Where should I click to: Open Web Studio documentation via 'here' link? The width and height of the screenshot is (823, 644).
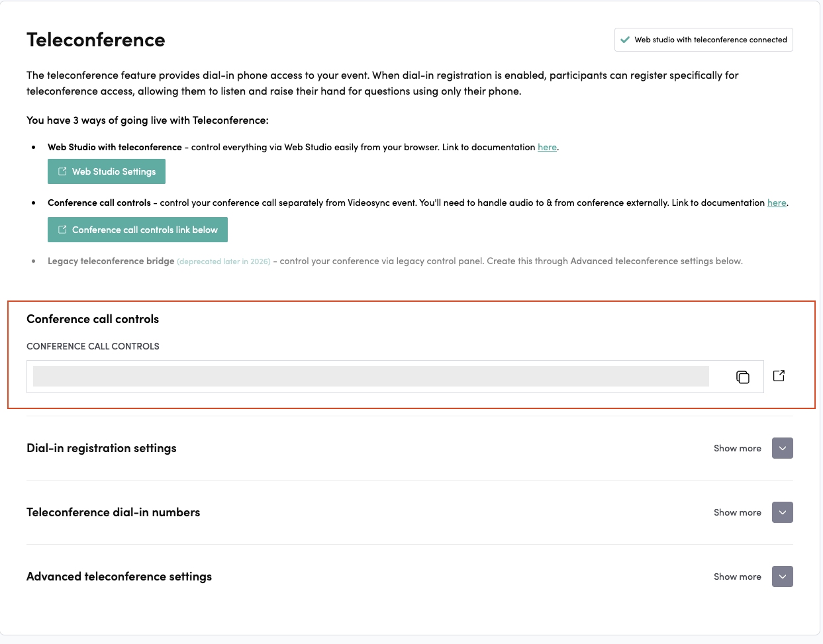pyautogui.click(x=547, y=147)
